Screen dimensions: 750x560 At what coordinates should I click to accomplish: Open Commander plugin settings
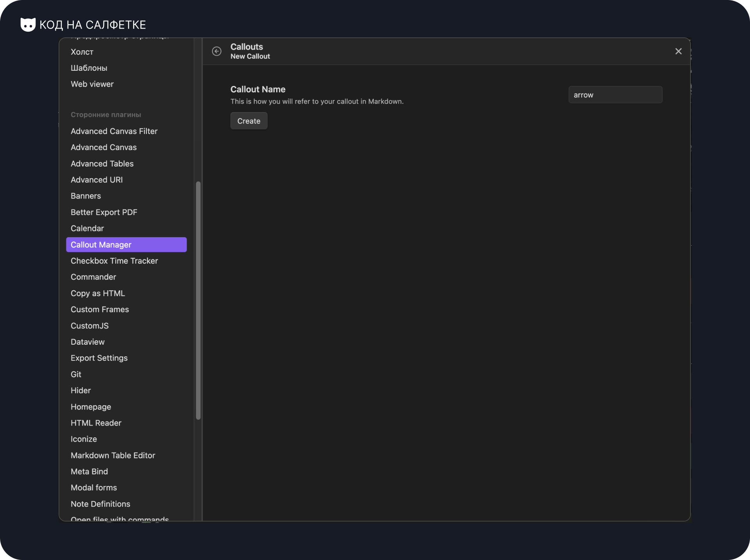(93, 277)
